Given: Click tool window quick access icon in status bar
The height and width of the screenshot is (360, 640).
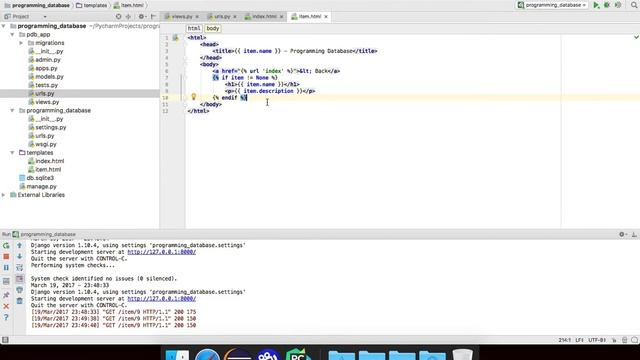Looking at the screenshot, I should tap(5, 340).
